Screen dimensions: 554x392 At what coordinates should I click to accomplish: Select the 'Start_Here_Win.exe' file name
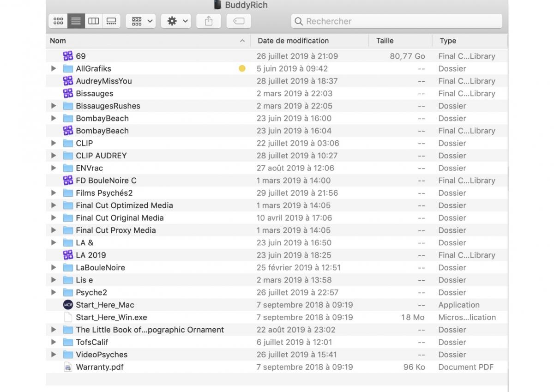click(111, 317)
